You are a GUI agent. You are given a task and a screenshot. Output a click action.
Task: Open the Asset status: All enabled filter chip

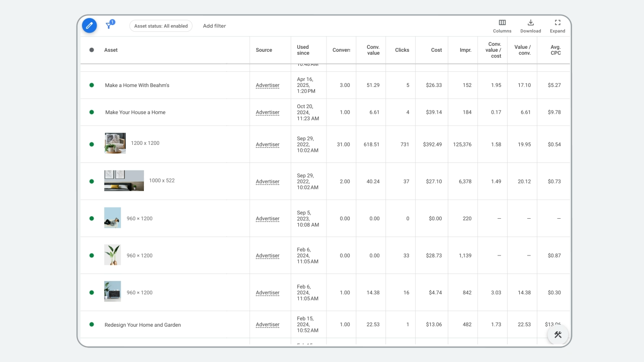pyautogui.click(x=161, y=26)
